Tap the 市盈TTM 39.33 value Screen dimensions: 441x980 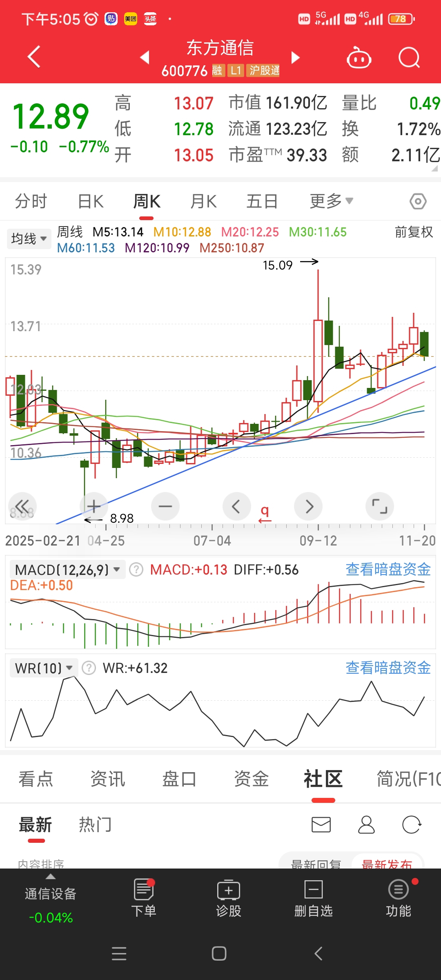pos(278,155)
